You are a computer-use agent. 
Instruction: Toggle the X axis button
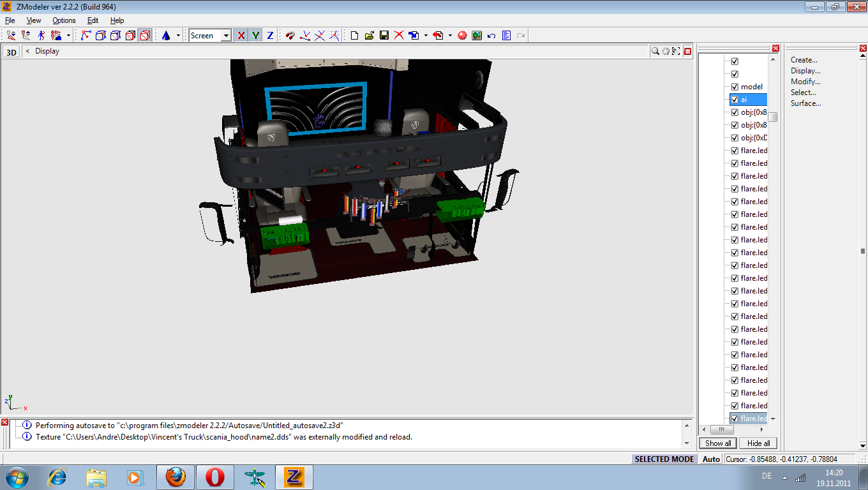pos(241,36)
